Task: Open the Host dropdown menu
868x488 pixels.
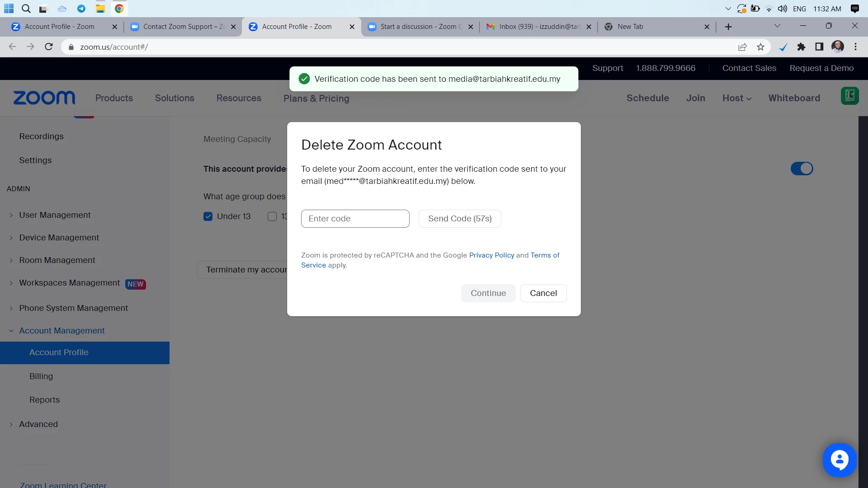Action: click(736, 98)
